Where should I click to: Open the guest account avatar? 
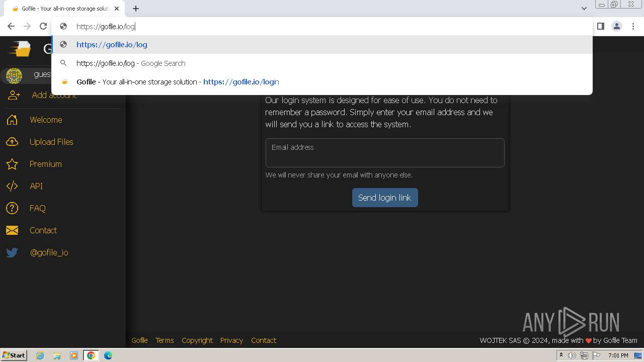(x=14, y=76)
